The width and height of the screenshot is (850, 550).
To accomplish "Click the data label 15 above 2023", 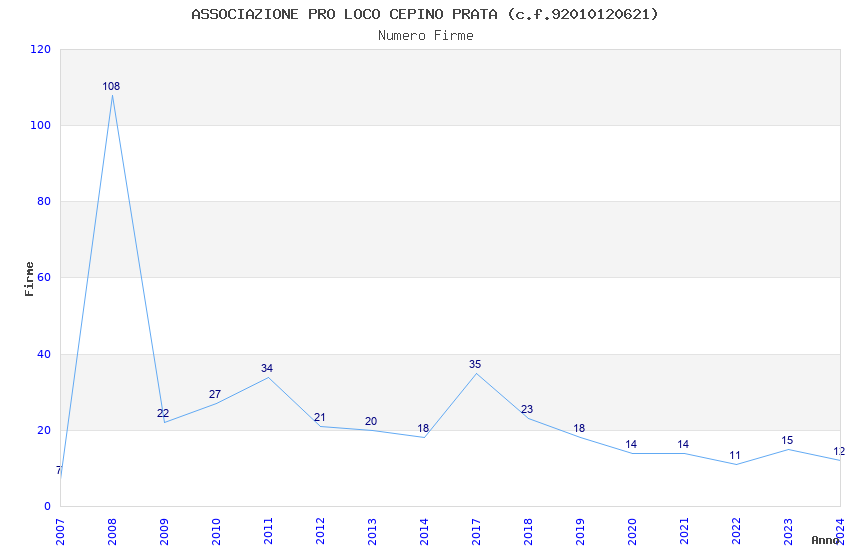I will [787, 441].
